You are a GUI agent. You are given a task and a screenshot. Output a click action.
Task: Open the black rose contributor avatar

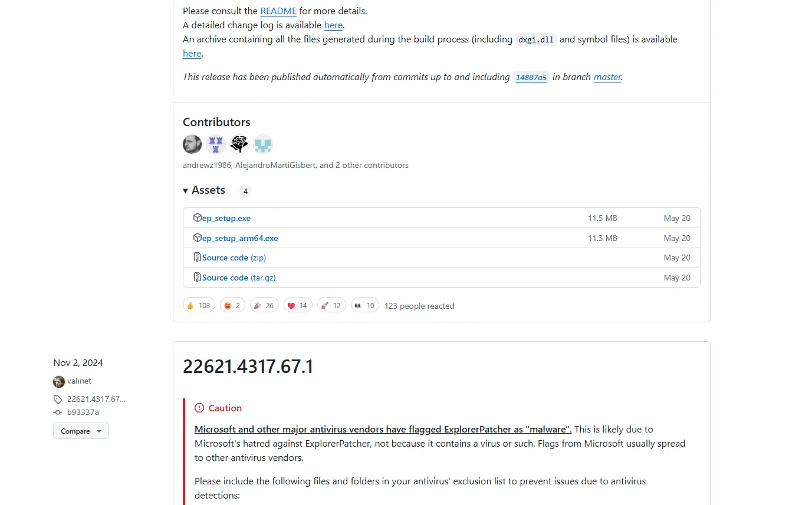click(239, 144)
